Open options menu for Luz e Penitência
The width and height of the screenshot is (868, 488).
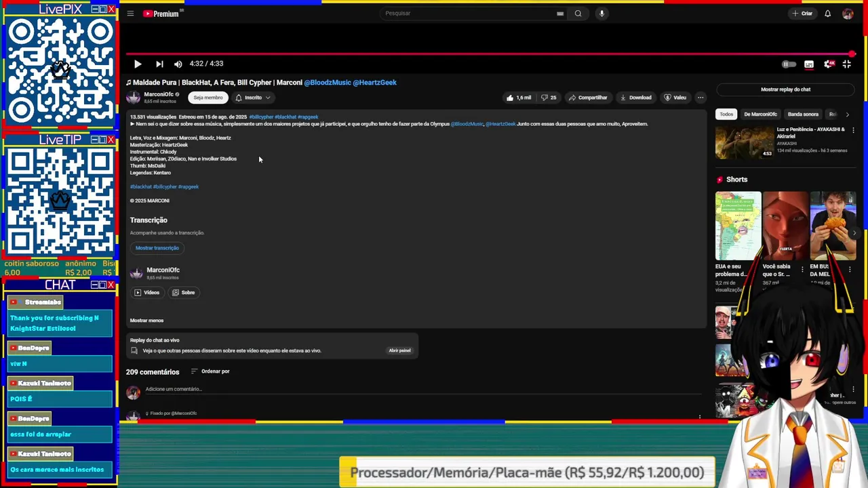click(853, 130)
